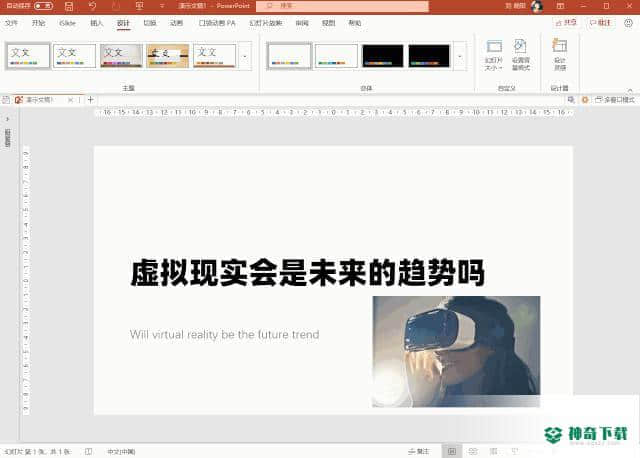640x458 pixels.
Task: Expand the slide thumbnail pane arrow
Action: pos(7,119)
